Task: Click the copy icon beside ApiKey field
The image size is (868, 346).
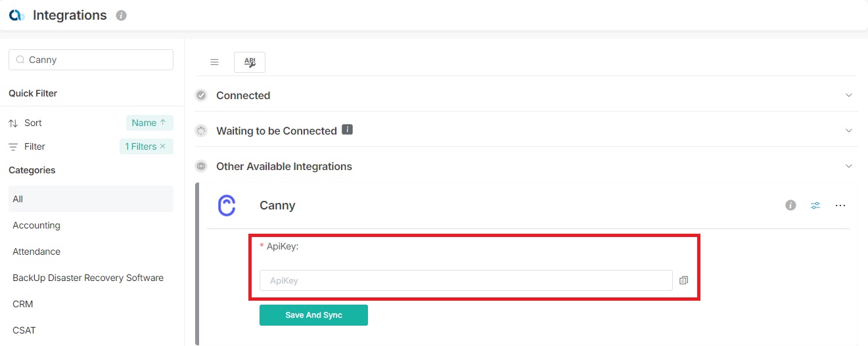Action: tap(684, 280)
